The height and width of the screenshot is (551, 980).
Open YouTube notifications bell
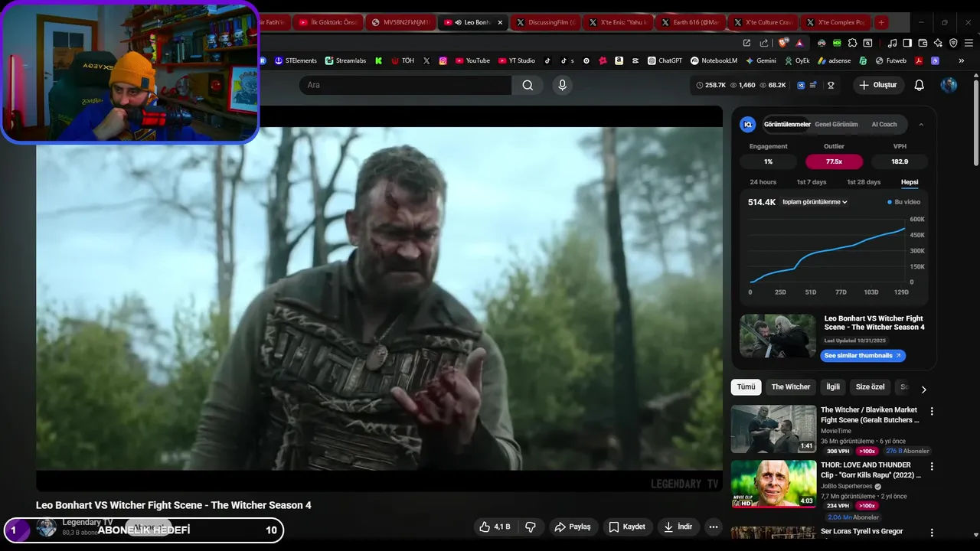coord(920,85)
